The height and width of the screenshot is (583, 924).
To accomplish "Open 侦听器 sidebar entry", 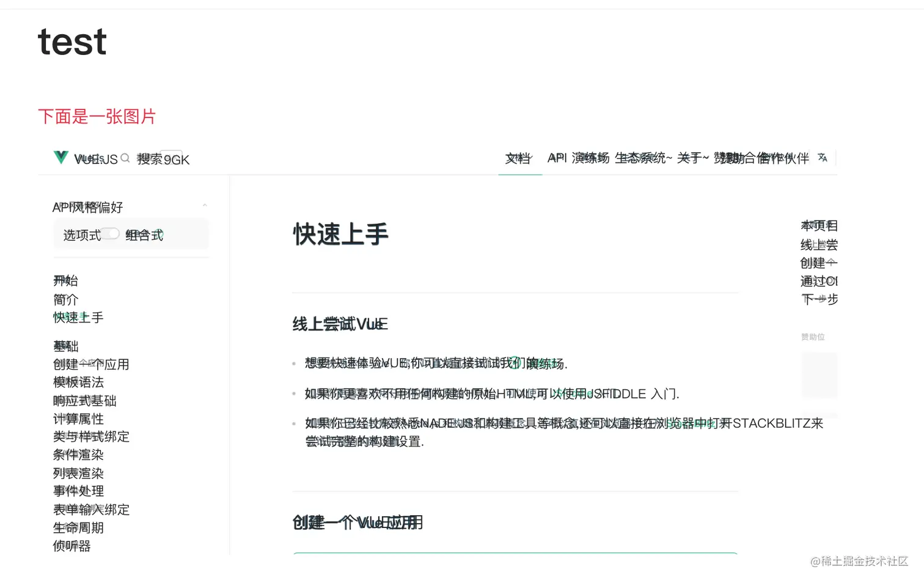I will 71,546.
